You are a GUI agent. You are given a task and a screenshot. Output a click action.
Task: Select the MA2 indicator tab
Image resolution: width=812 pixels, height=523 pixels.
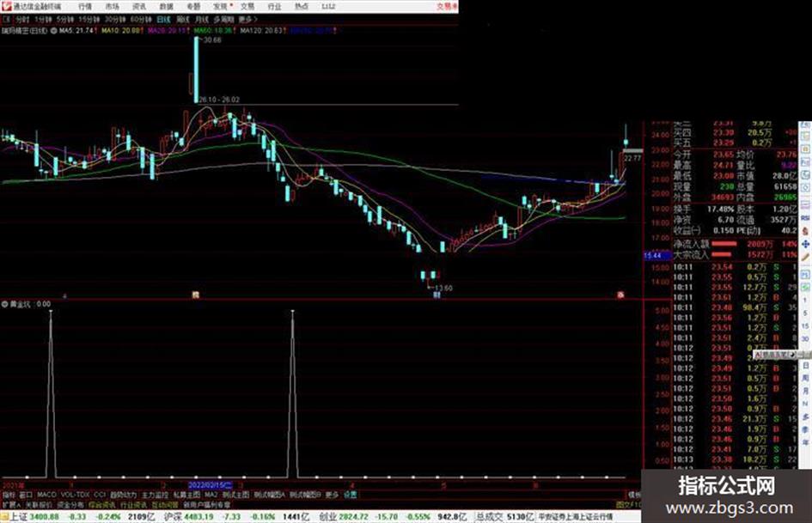pos(211,495)
